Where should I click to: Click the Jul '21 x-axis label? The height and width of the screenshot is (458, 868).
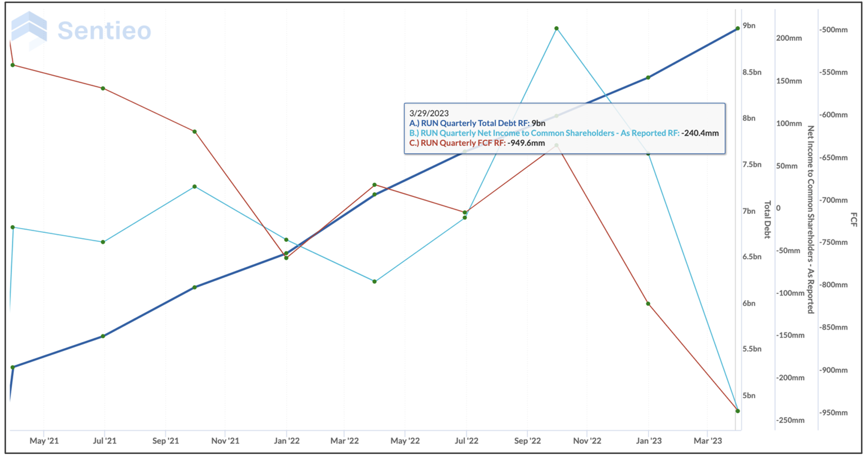click(x=105, y=441)
